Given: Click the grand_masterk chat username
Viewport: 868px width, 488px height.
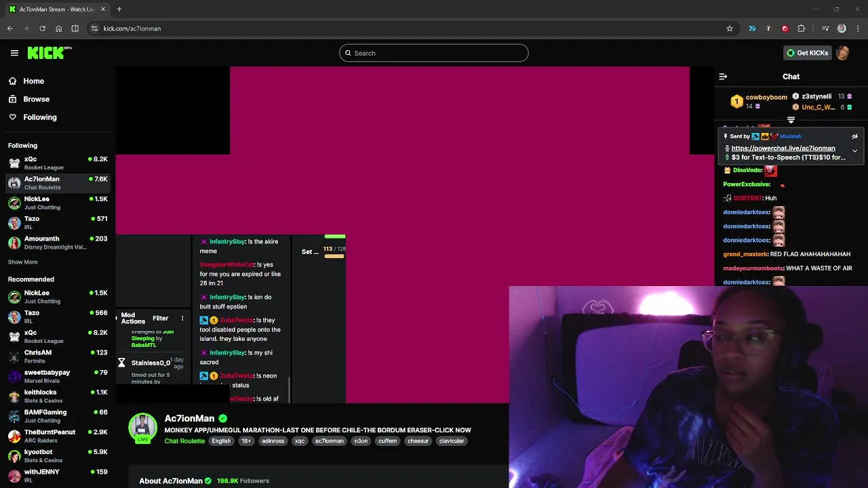Looking at the screenshot, I should point(745,254).
